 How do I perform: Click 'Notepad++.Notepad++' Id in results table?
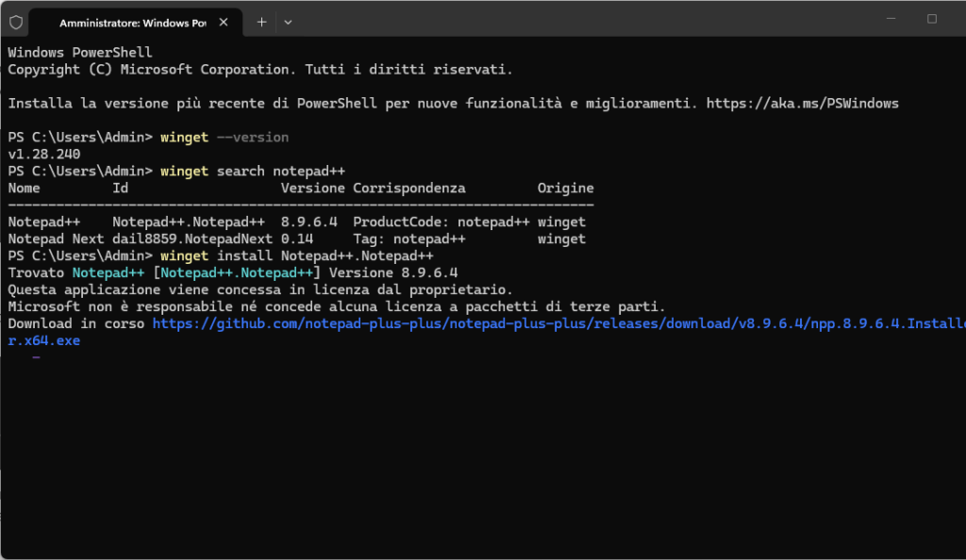[x=189, y=222]
